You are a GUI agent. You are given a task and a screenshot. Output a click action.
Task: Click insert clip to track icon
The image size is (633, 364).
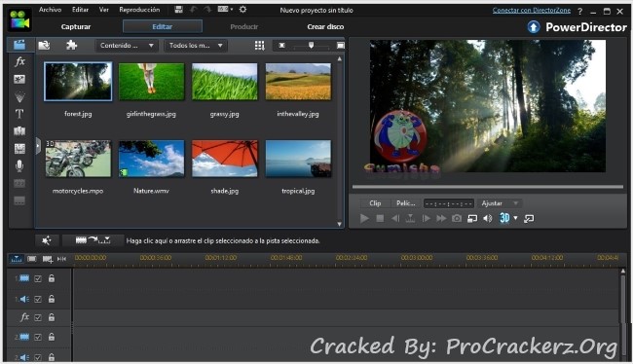[x=93, y=240]
